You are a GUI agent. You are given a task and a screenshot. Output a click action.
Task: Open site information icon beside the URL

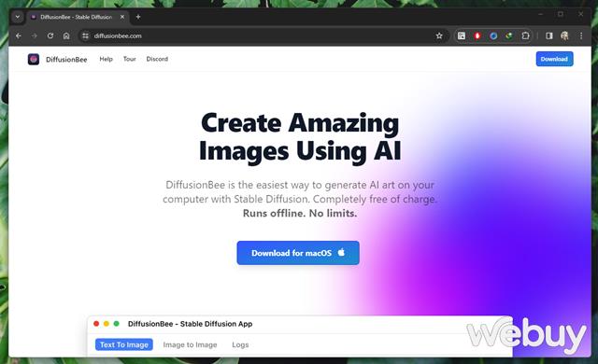click(x=85, y=35)
